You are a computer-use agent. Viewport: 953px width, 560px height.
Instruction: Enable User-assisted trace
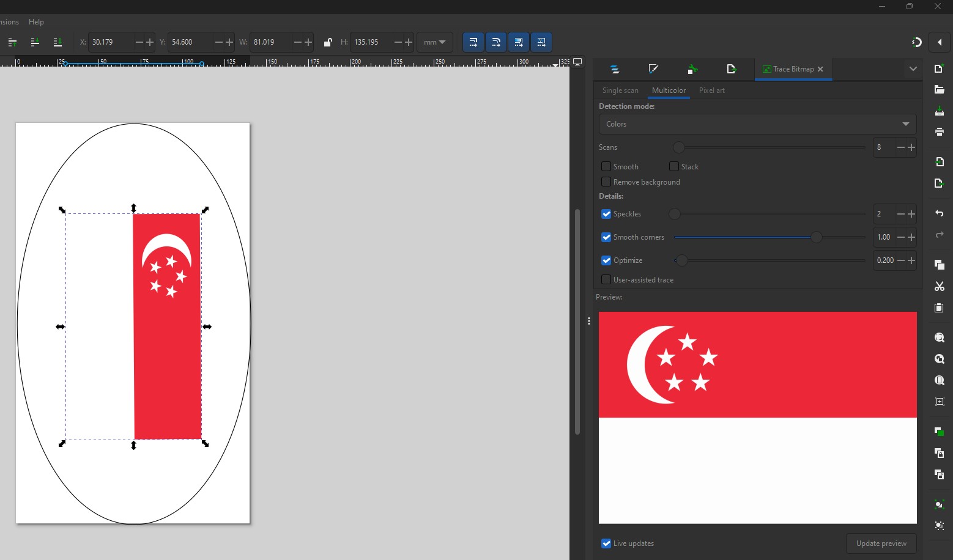[x=606, y=279]
